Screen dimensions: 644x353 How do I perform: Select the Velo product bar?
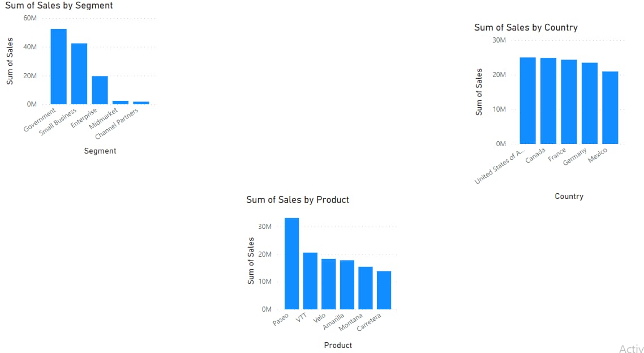[x=329, y=284]
